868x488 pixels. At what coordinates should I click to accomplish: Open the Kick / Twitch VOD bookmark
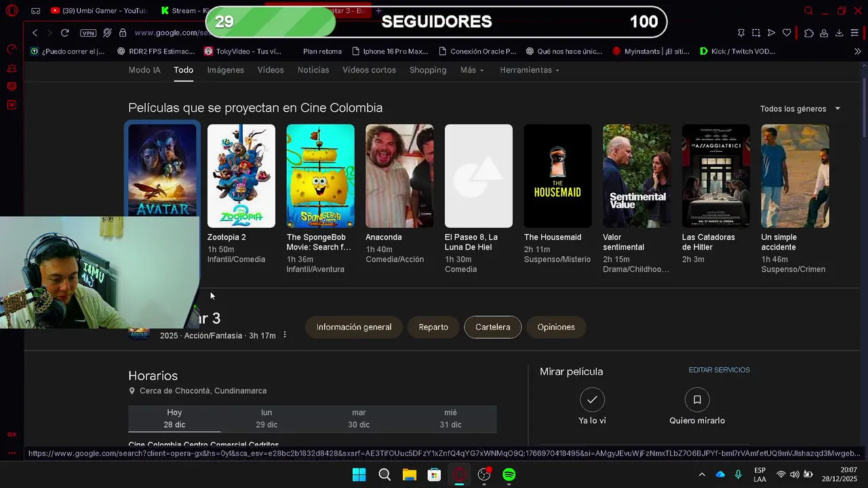(x=737, y=52)
